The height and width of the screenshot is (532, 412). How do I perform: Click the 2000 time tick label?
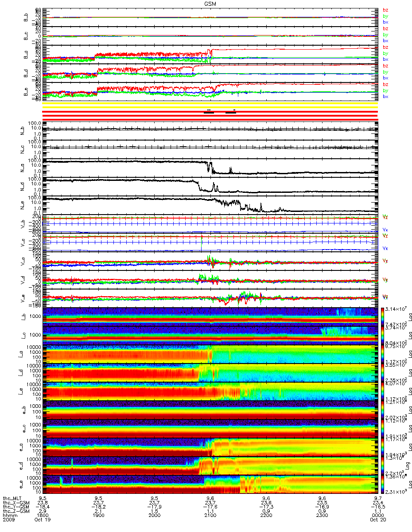pyautogui.click(x=155, y=516)
